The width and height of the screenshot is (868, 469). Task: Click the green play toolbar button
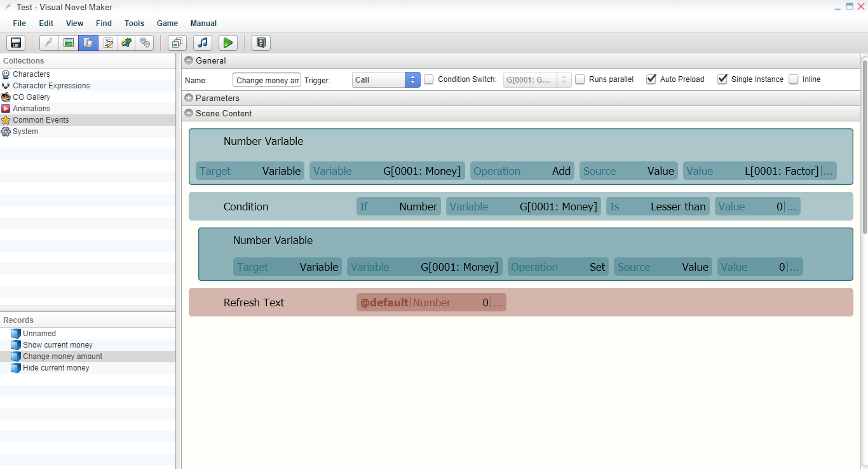[228, 43]
